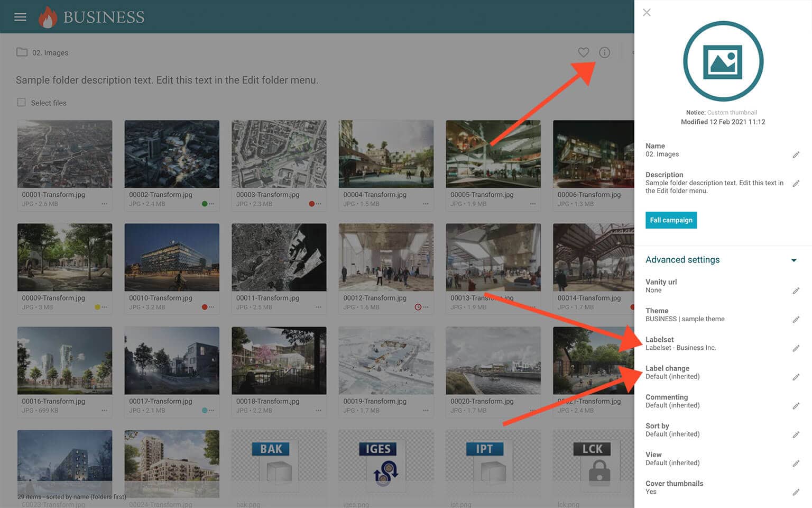Click the green label dot on 00002-Transform.jpg
The width and height of the screenshot is (812, 508).
tap(205, 204)
